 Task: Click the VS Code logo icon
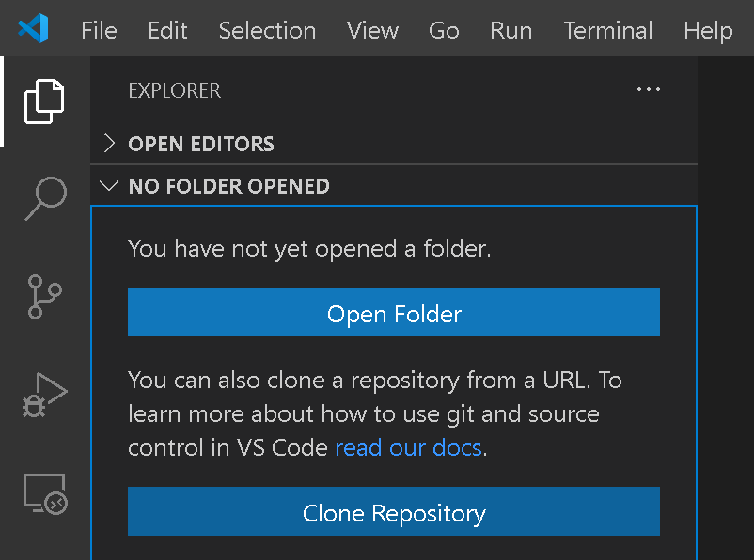pos(33,28)
